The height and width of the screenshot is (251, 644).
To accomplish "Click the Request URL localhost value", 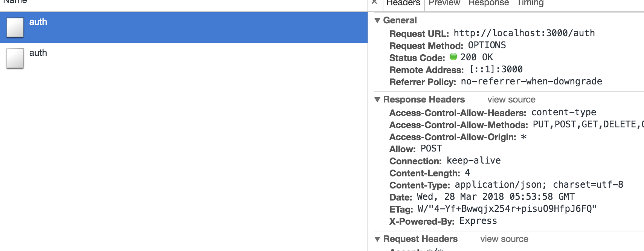I will pyautogui.click(x=524, y=33).
